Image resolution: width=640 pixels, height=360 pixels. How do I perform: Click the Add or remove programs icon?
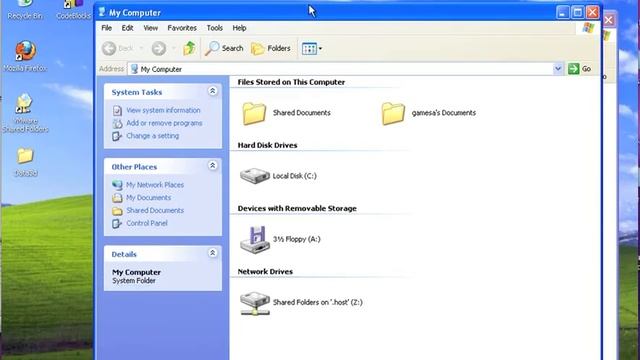(117, 123)
